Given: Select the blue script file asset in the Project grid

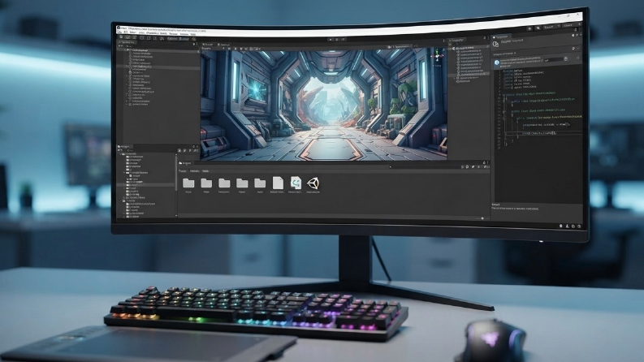Looking at the screenshot, I should point(296,183).
